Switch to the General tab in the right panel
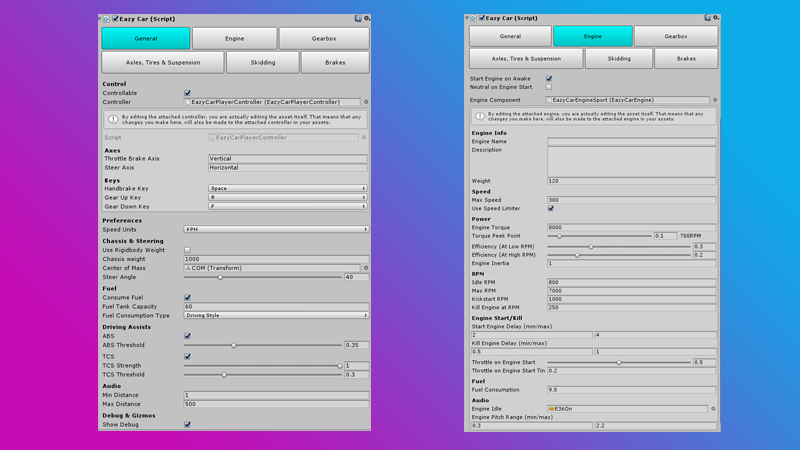 point(510,36)
